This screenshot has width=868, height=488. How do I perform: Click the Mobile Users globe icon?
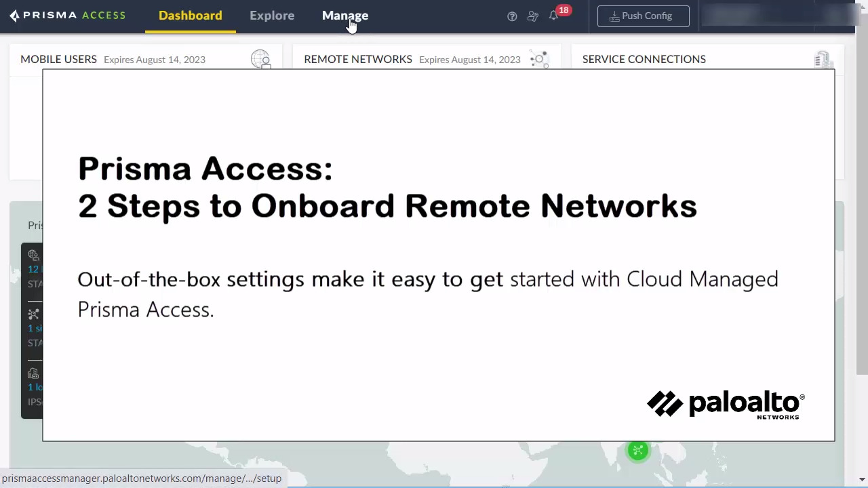tap(260, 60)
